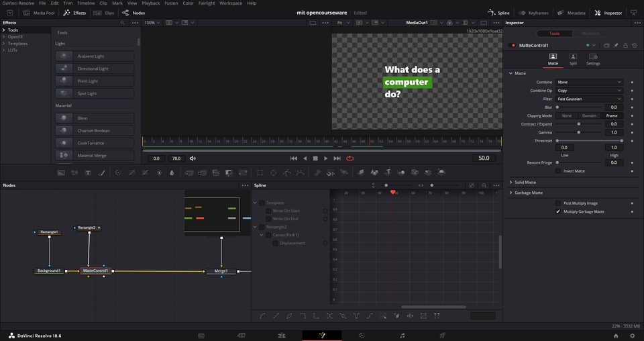The height and width of the screenshot is (341, 644).
Task: Add a B-Spline mask tool from the toolbar
Action: coord(301,173)
